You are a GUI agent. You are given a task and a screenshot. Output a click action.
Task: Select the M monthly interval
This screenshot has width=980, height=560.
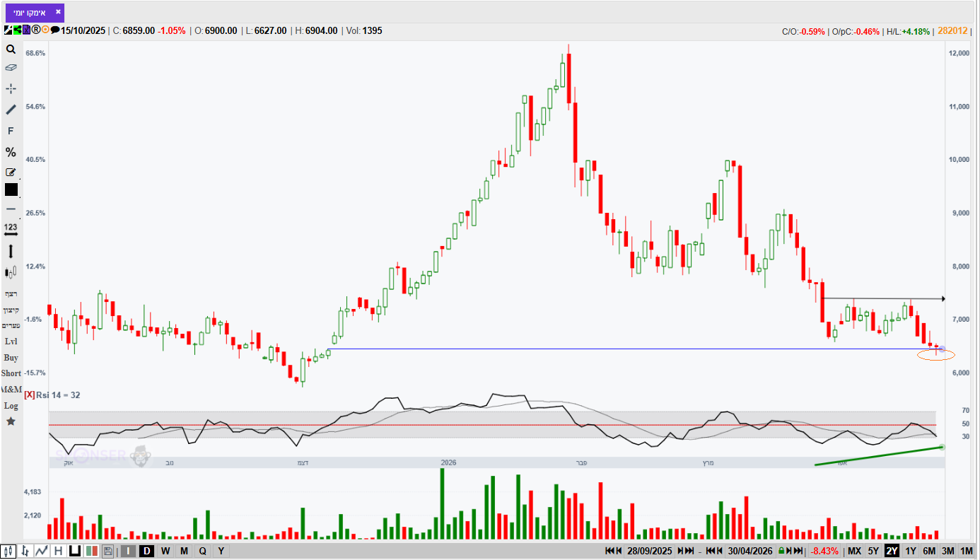coord(184,551)
